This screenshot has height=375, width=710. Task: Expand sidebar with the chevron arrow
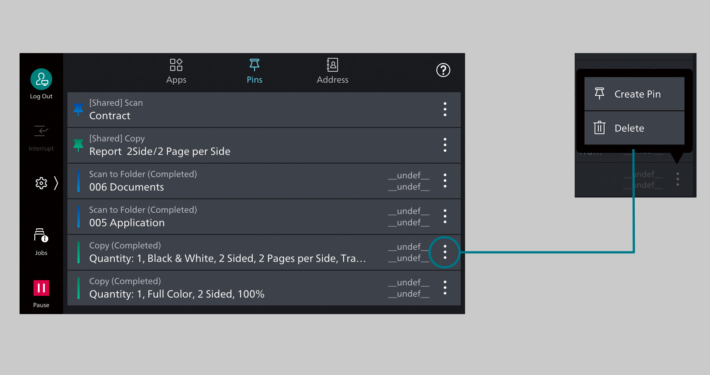[56, 183]
